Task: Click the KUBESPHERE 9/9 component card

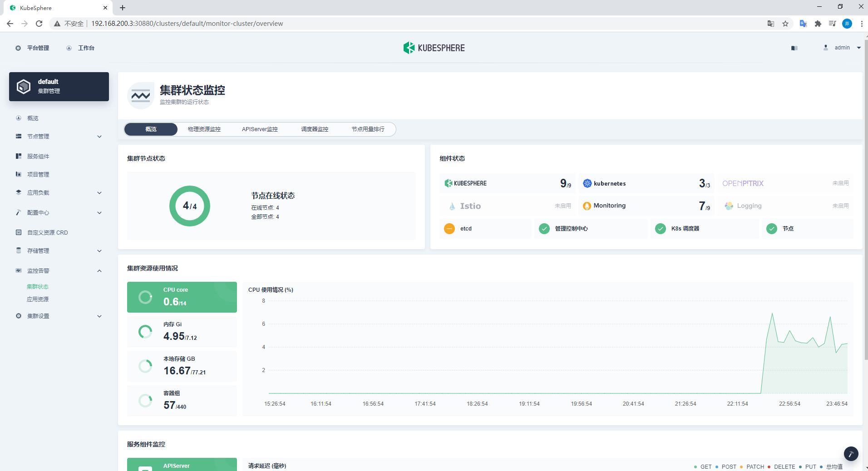Action: [508, 183]
